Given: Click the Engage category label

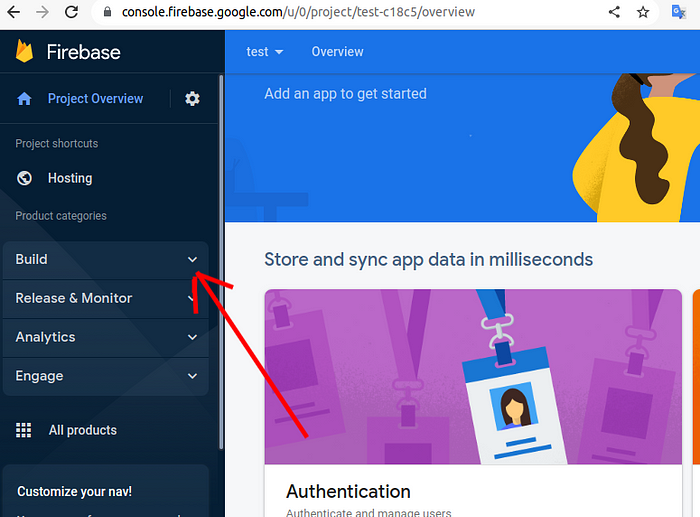Looking at the screenshot, I should (39, 376).
